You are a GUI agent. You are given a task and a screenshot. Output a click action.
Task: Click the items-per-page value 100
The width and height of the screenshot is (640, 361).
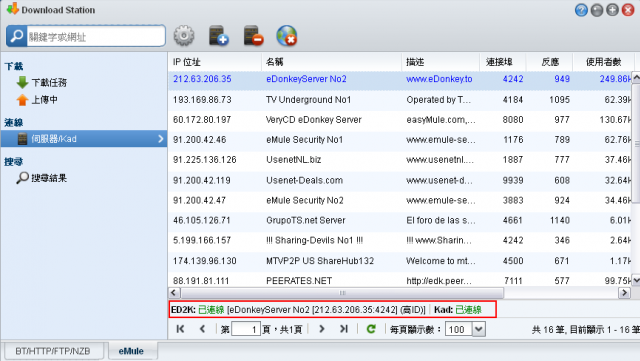coord(458,329)
